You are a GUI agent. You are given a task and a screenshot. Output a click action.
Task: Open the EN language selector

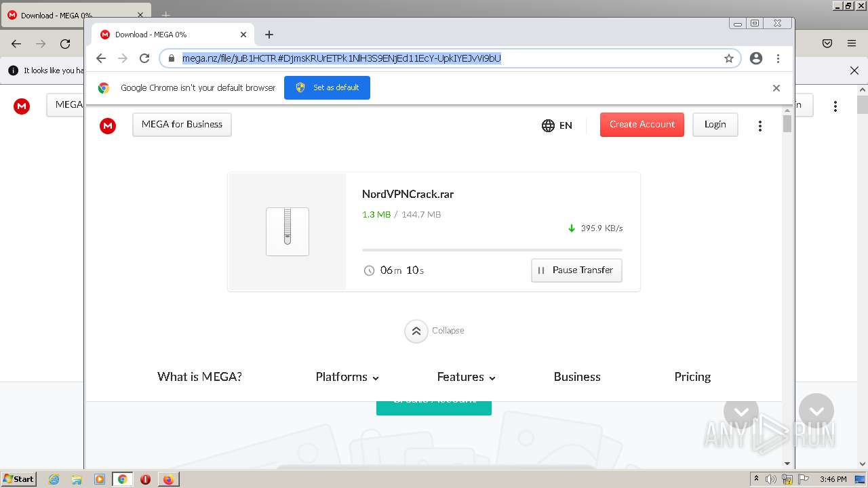pos(557,125)
